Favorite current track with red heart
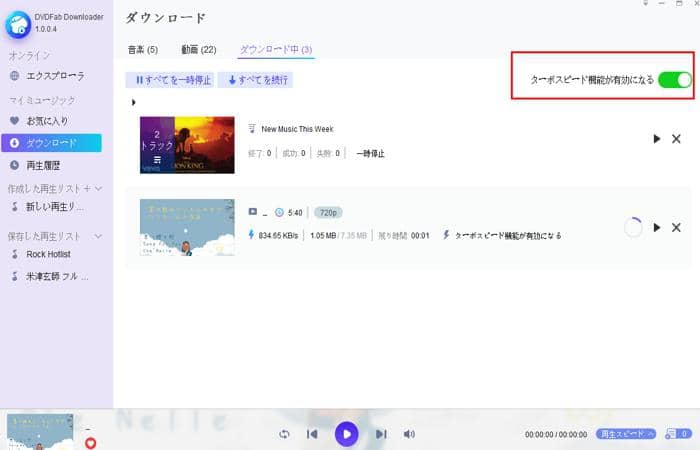700x450 pixels. coord(91,442)
